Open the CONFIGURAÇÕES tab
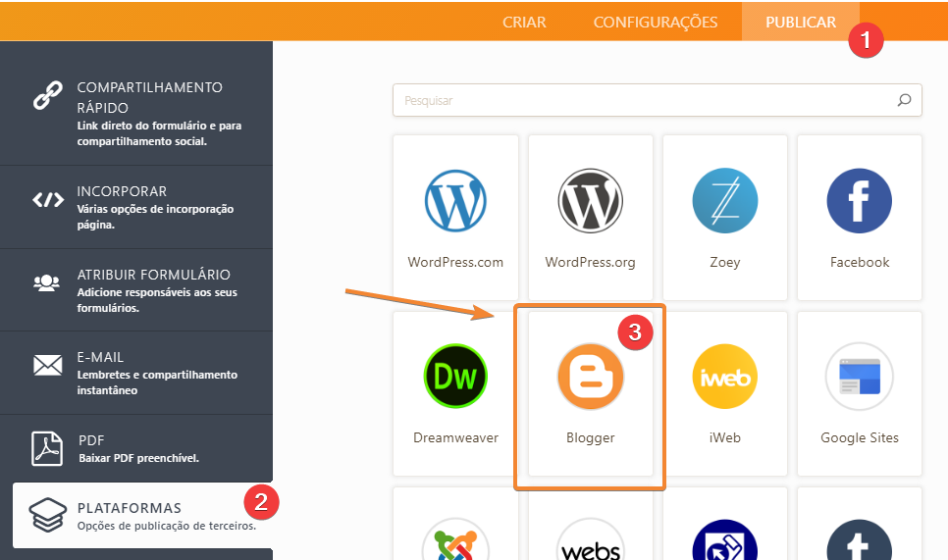Screen dimensions: 948x560 [x=655, y=22]
